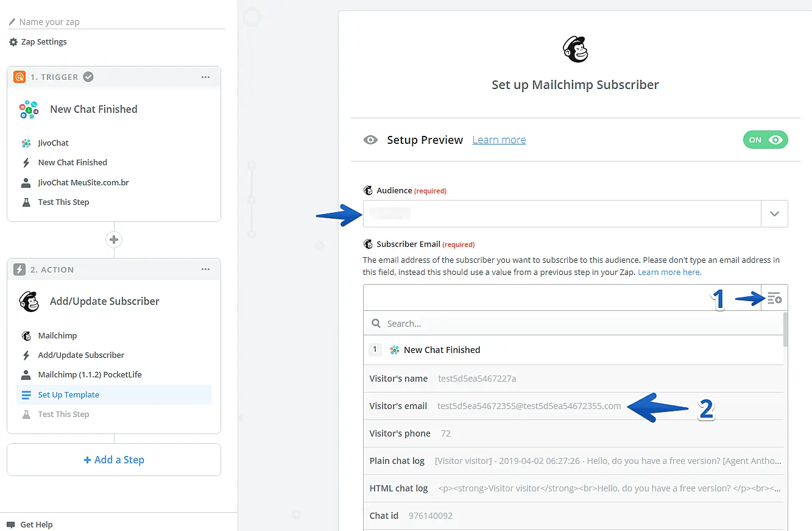Toggle the Setup Preview ON switch
The height and width of the screenshot is (531, 812).
765,140
